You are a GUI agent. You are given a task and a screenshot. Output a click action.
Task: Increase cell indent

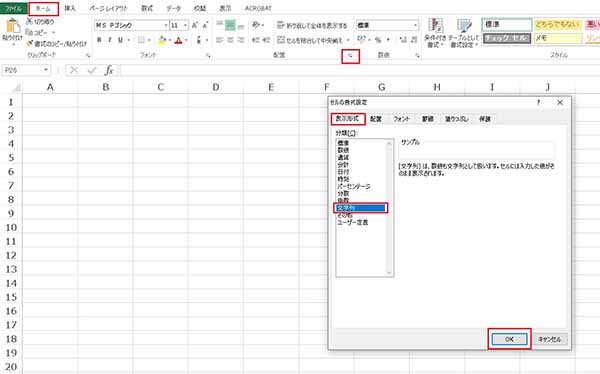[x=266, y=40]
